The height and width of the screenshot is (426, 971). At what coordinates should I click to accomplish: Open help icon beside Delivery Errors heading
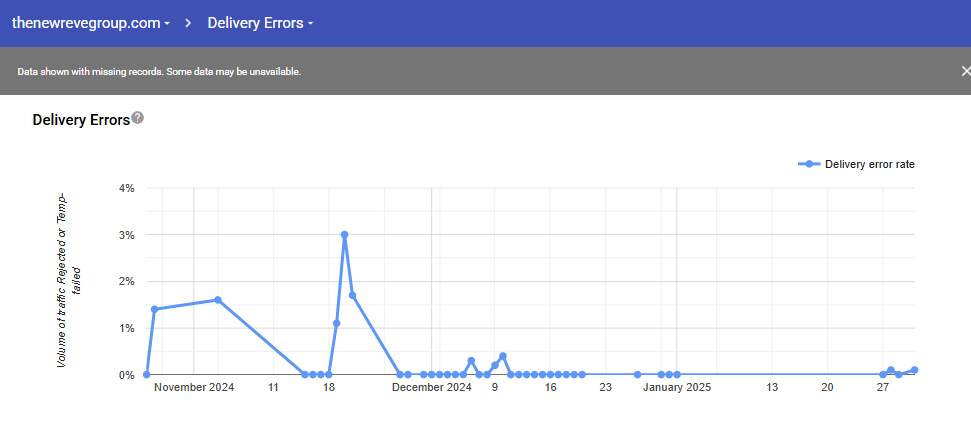pos(138,118)
